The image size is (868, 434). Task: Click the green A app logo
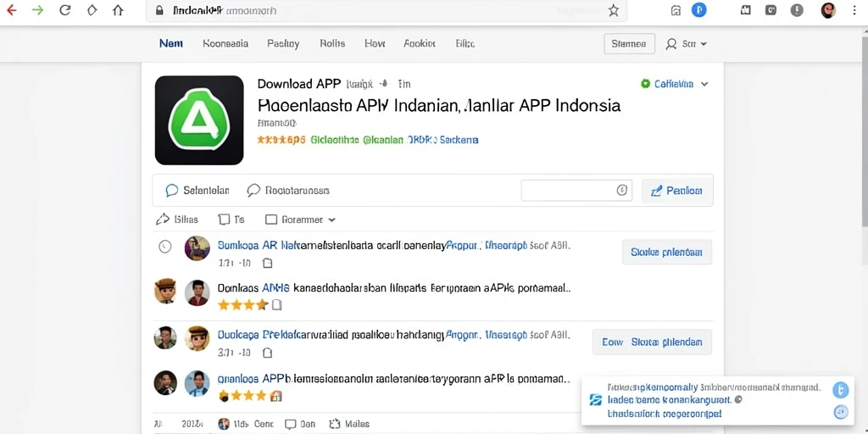pyautogui.click(x=199, y=120)
